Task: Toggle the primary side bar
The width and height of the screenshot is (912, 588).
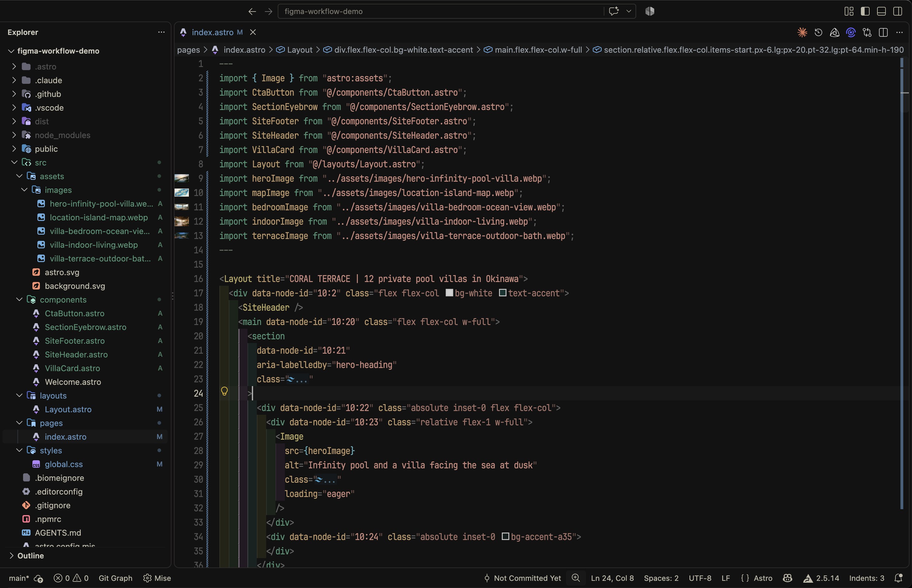Action: [x=865, y=12]
